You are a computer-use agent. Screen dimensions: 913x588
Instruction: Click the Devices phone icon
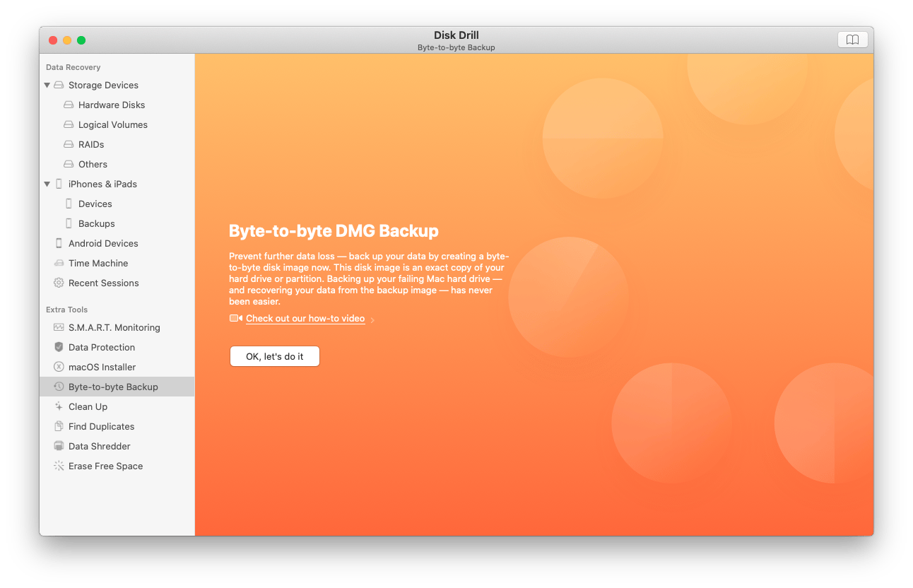[69, 204]
